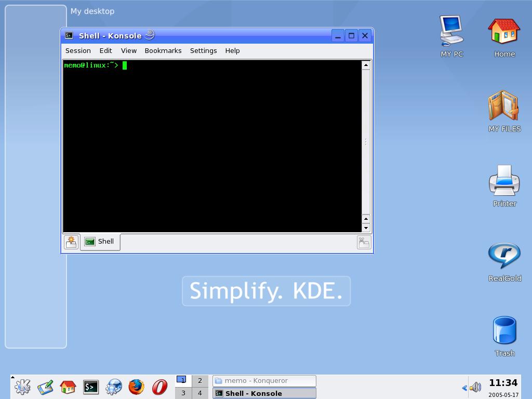This screenshot has height=399, width=532.
Task: Click the 2005-05-17 date in panel
Action: click(x=503, y=395)
